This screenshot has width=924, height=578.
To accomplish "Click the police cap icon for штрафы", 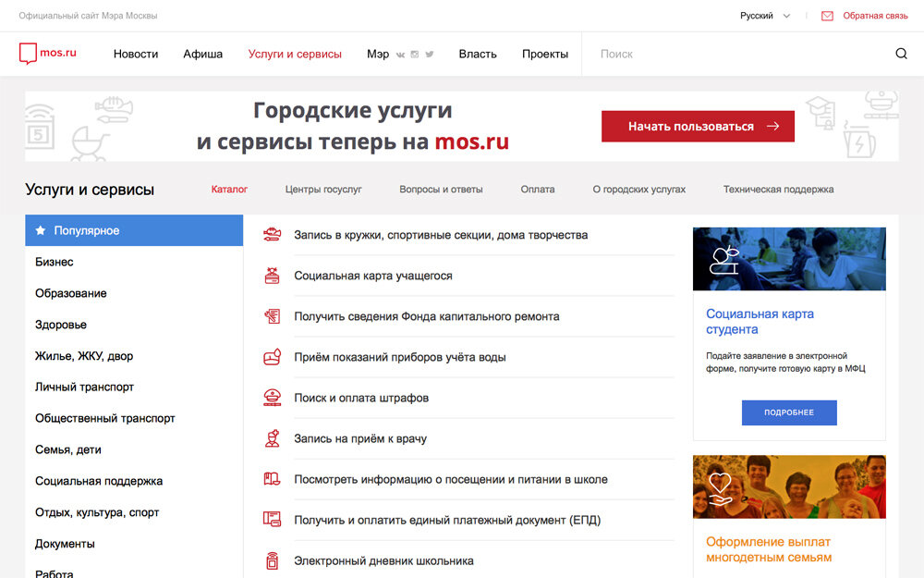I will pyautogui.click(x=272, y=397).
